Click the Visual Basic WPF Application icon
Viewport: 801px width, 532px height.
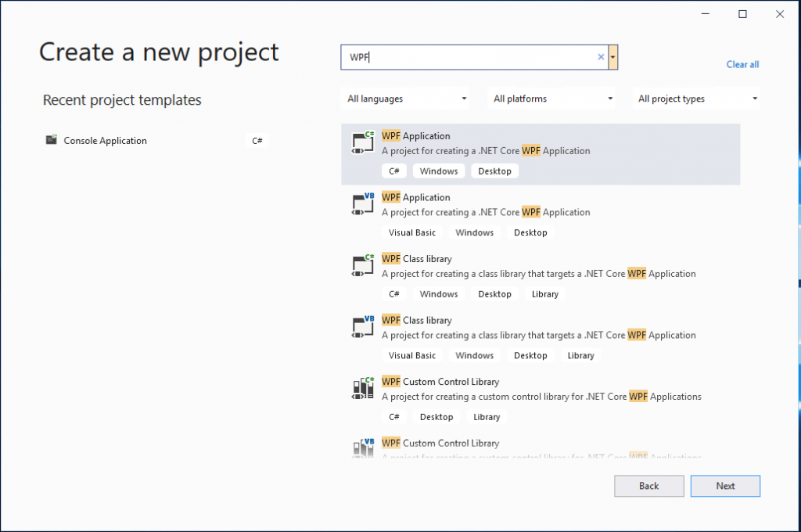pos(362,204)
